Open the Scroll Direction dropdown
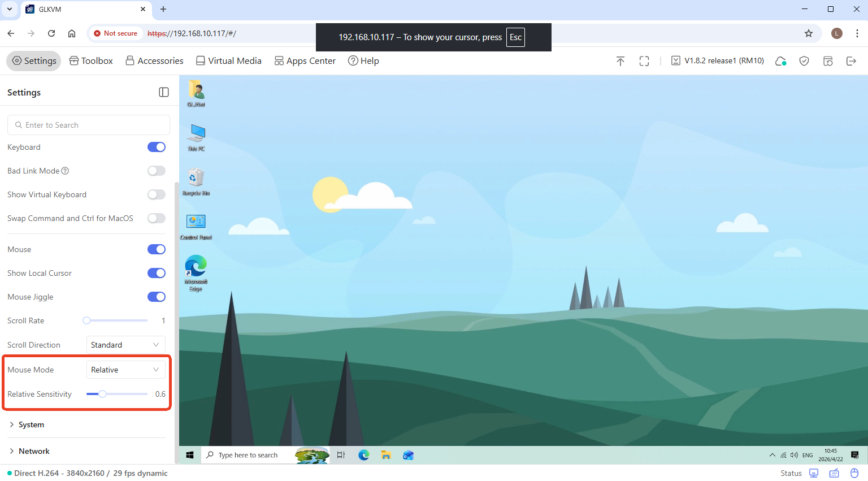Screen dimensions: 868x481 click(125, 345)
